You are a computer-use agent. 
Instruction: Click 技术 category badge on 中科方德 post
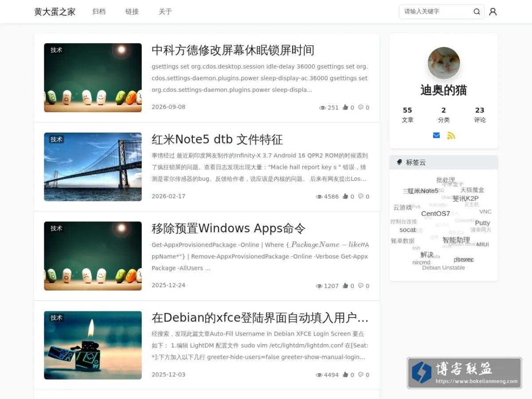[x=56, y=50]
